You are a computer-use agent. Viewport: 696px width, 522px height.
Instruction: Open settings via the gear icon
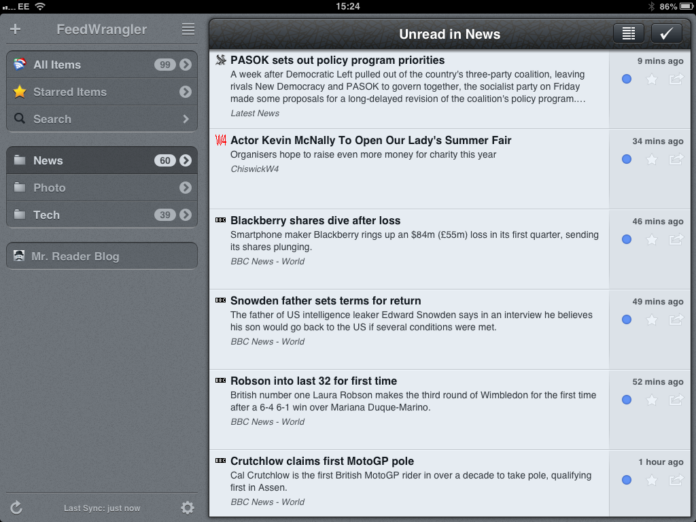point(187,507)
